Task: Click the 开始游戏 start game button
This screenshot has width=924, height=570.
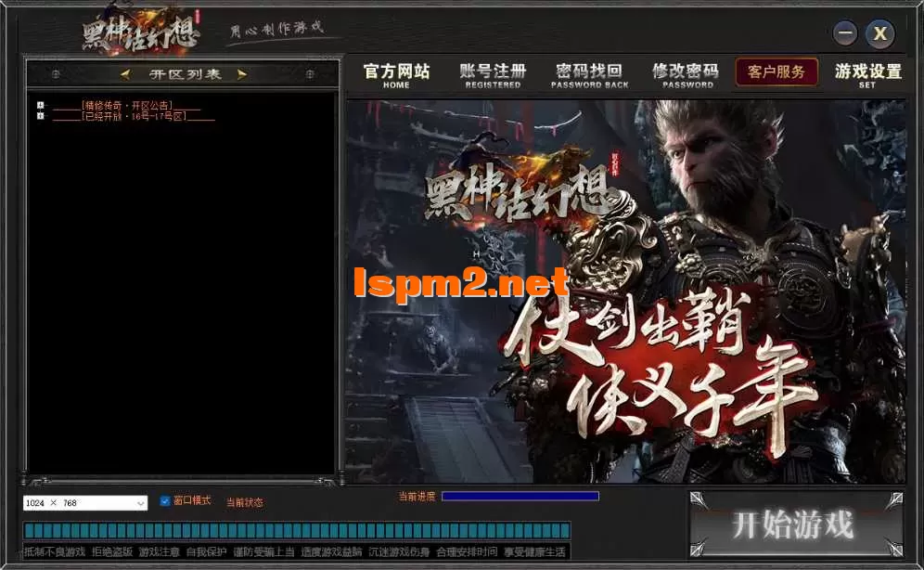Action: coord(796,525)
